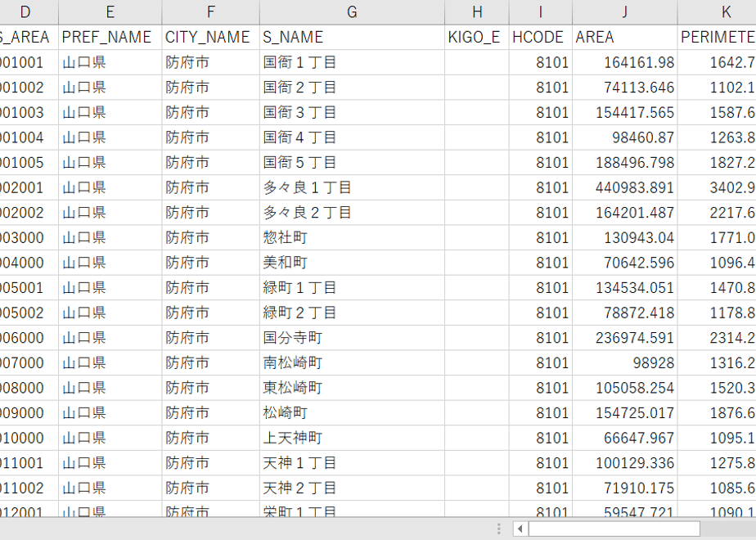756x540 pixels.
Task: Select cell containing 国衙５丁目
Action: [352, 163]
